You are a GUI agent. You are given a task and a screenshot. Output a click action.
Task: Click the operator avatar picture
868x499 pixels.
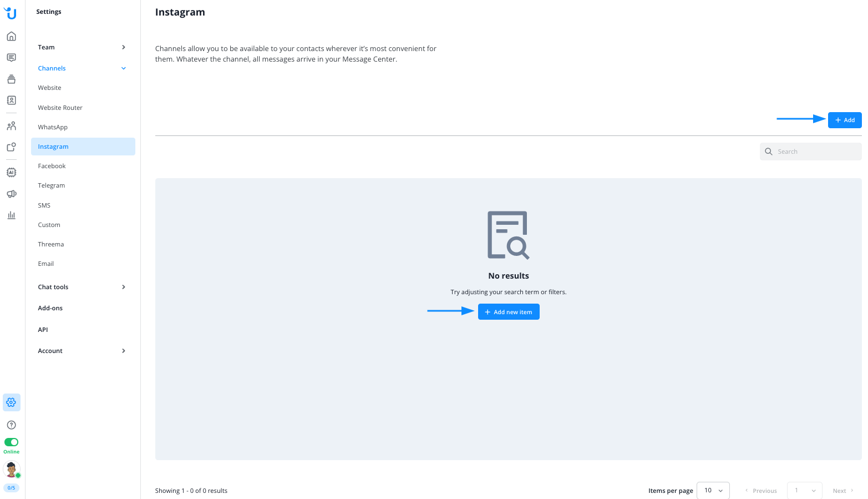[x=11, y=470]
